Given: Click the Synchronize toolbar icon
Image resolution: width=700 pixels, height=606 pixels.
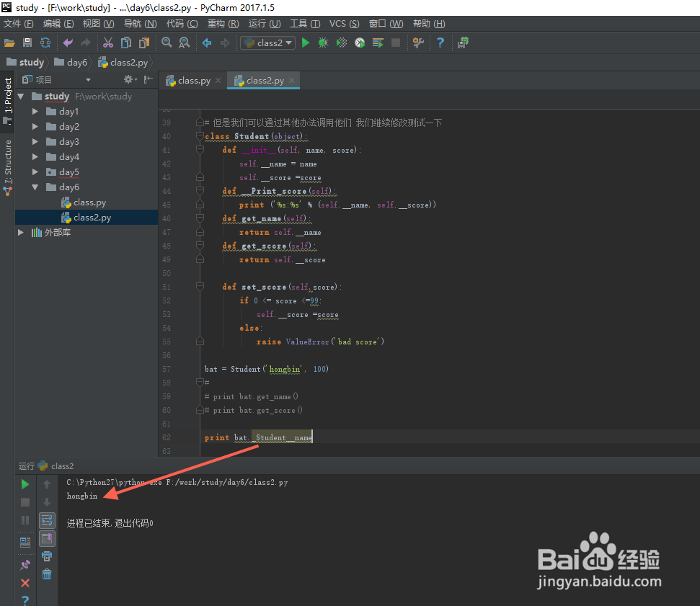Looking at the screenshot, I should click(45, 43).
